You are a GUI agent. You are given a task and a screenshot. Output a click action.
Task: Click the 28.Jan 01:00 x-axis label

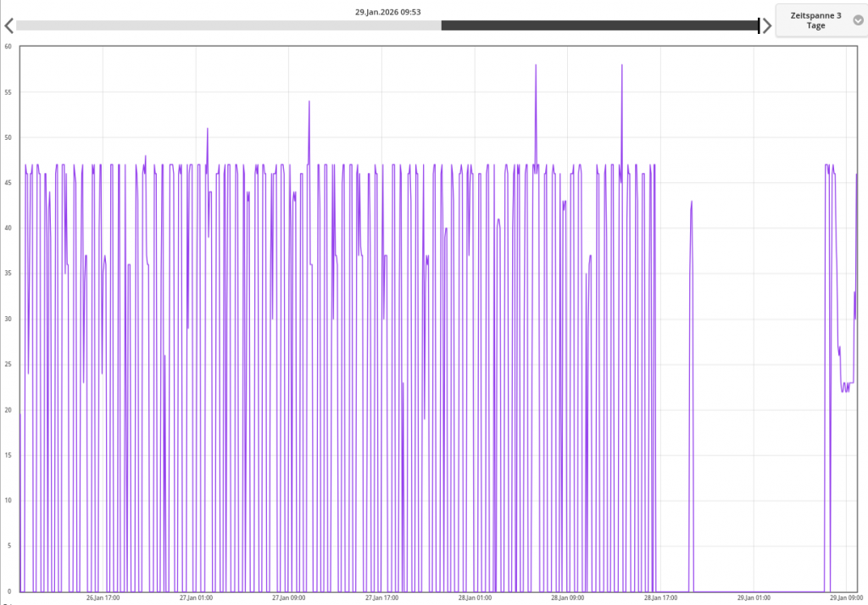[475, 597]
